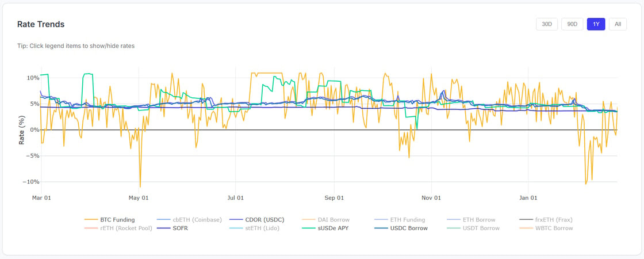Hide the BTC Funding series in legend

pyautogui.click(x=117, y=219)
